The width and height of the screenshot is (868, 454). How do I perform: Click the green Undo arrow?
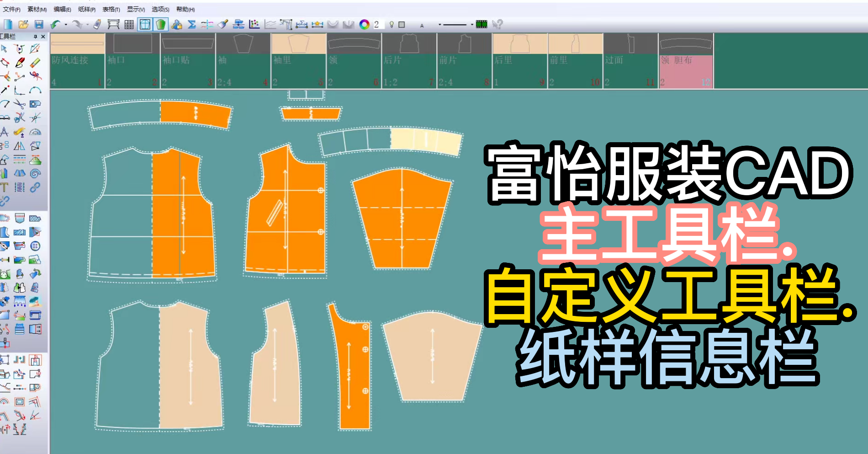55,24
